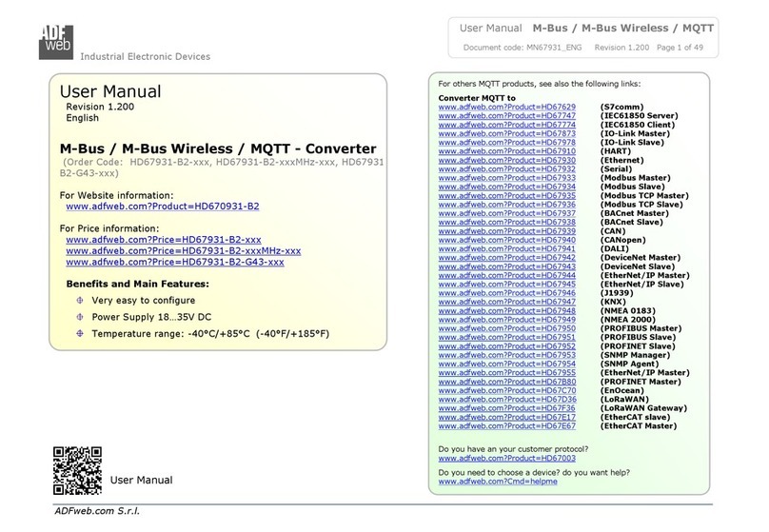This screenshot has height=532, width=769.
Task: Select the 'Very easy to configure' feature text
Action: [x=143, y=300]
